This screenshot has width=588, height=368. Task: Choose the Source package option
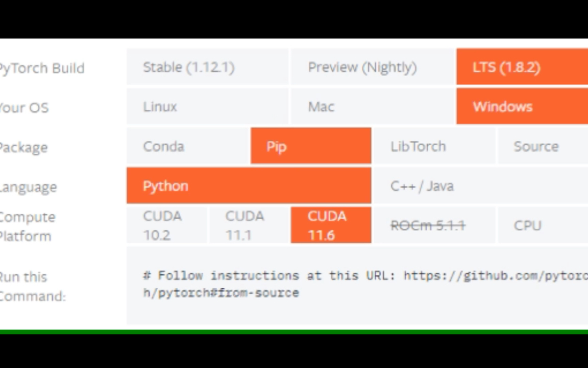(x=543, y=146)
